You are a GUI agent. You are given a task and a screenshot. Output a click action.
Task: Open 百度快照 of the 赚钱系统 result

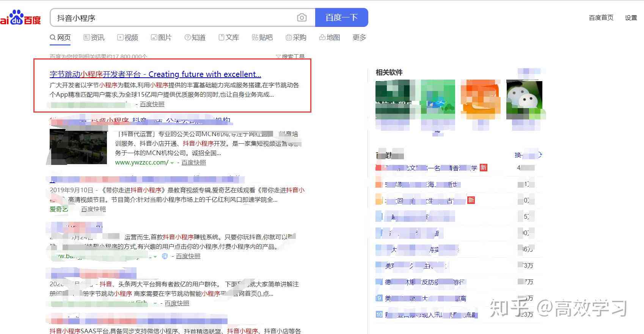click(x=188, y=256)
